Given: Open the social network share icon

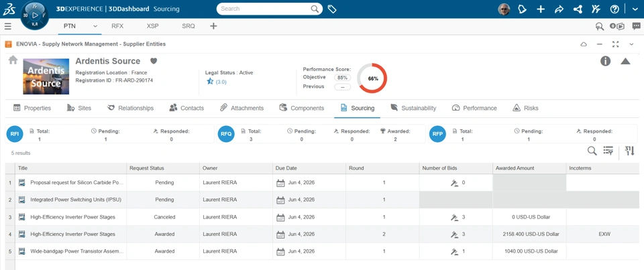Looking at the screenshot, I should 578,9.
